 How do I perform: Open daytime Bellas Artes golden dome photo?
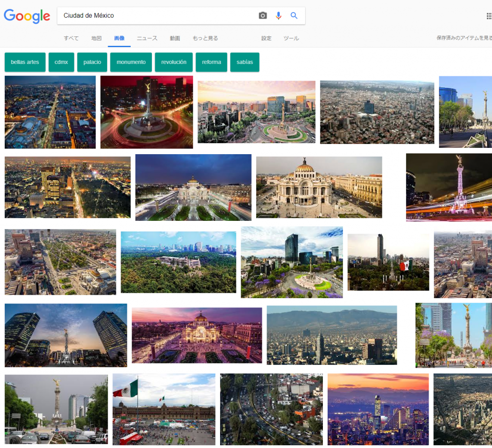(x=319, y=187)
